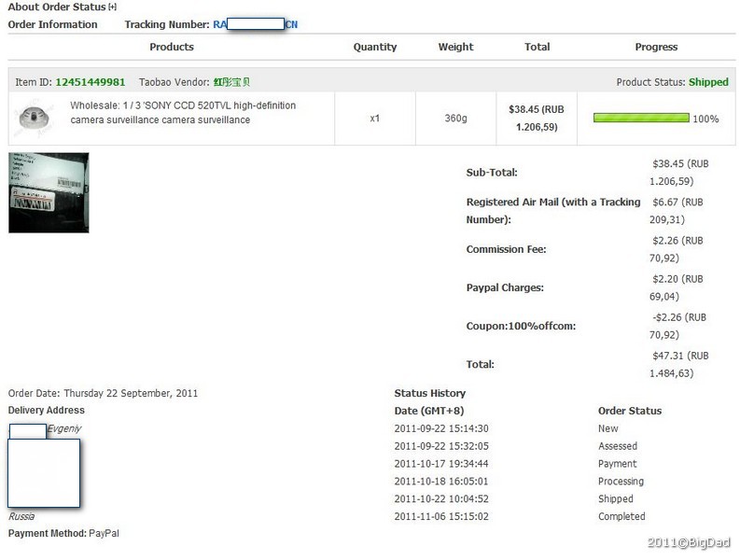Expand the About Order Status [+] toggle

[112, 7]
